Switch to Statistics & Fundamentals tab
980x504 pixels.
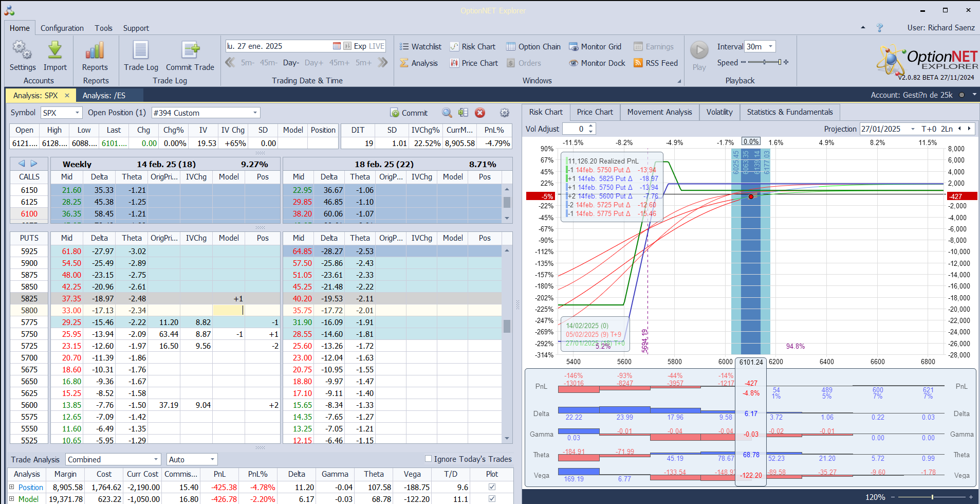(790, 112)
